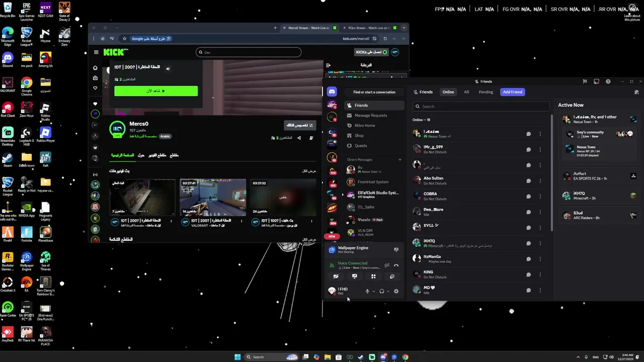The width and height of the screenshot is (644, 362).
Task: Open DM with VLN DM
Action: coord(374,232)
